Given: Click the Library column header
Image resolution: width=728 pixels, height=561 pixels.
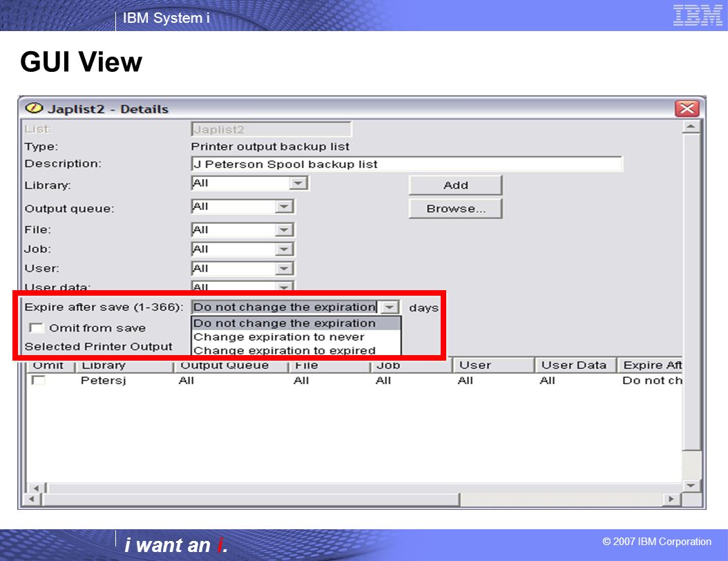Looking at the screenshot, I should [x=124, y=365].
